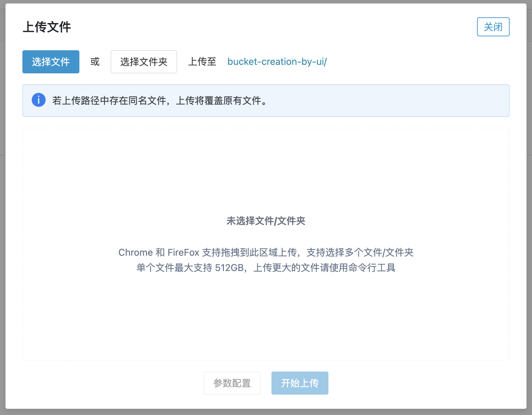This screenshot has height=415, width=532.
Task: Click the word Chrome in the hint
Action: (x=135, y=253)
